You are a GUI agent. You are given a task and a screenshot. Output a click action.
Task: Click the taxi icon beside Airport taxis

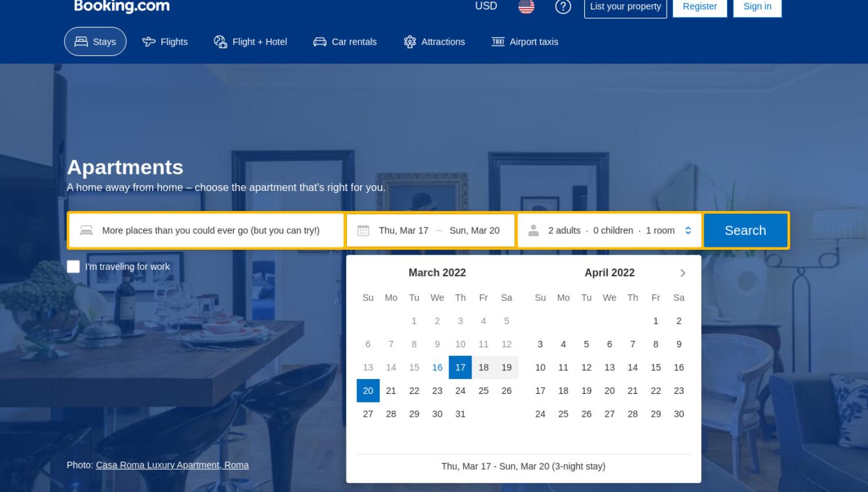coord(498,41)
